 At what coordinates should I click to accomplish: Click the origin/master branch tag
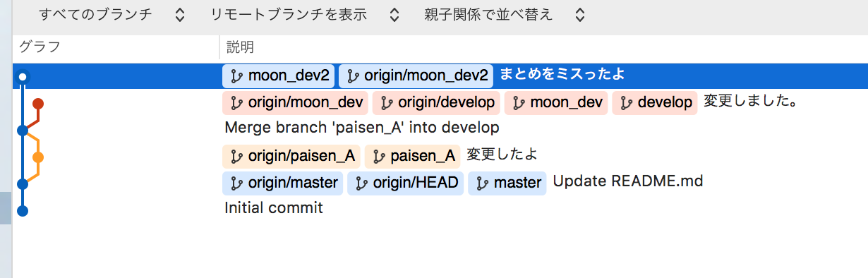282,183
